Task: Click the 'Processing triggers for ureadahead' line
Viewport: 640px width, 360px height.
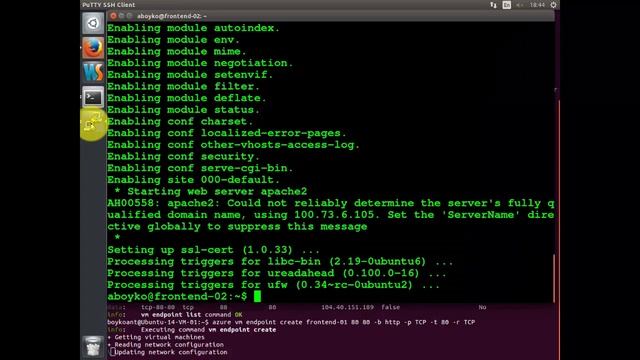Action: (277, 273)
